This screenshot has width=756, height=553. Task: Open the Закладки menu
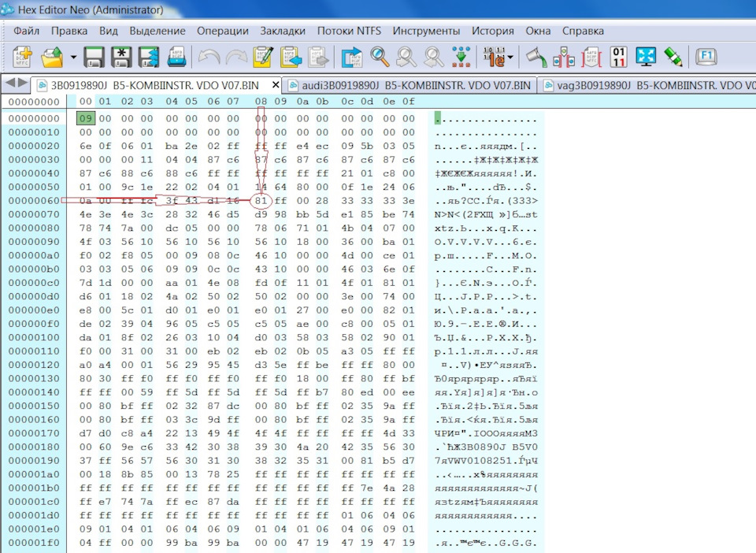point(283,31)
